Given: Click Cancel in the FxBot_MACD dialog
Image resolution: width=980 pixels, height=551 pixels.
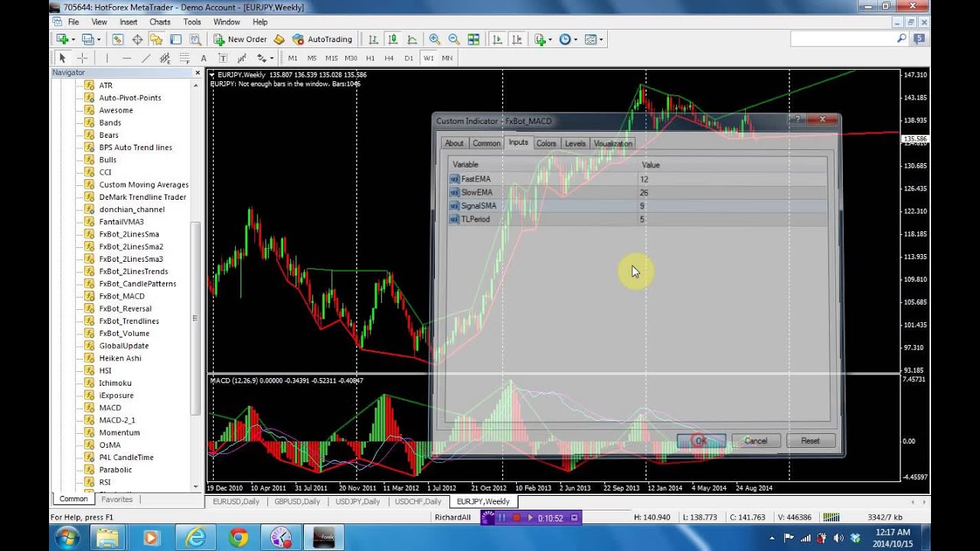Looking at the screenshot, I should (x=756, y=441).
